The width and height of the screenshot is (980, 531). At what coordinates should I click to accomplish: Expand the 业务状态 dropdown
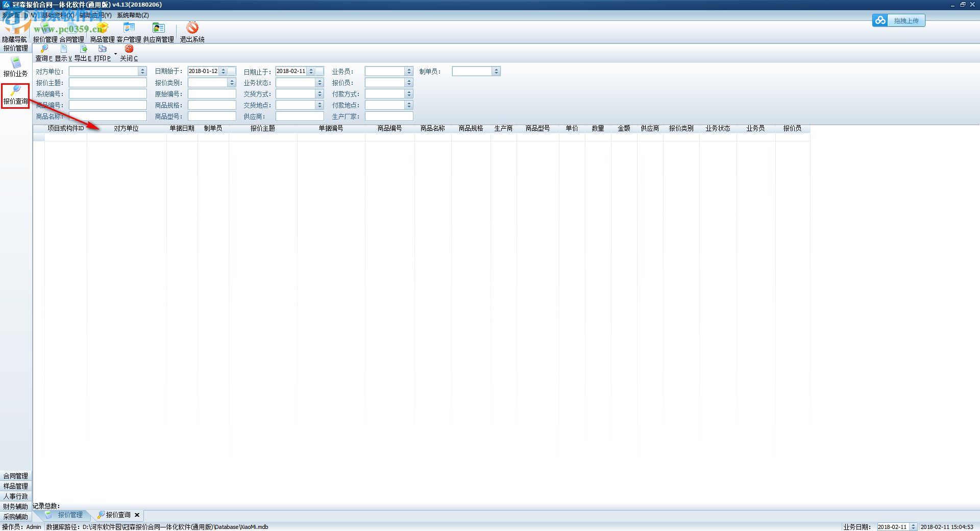click(320, 83)
